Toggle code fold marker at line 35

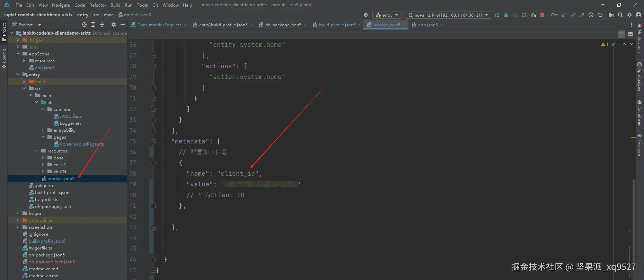coord(153,141)
